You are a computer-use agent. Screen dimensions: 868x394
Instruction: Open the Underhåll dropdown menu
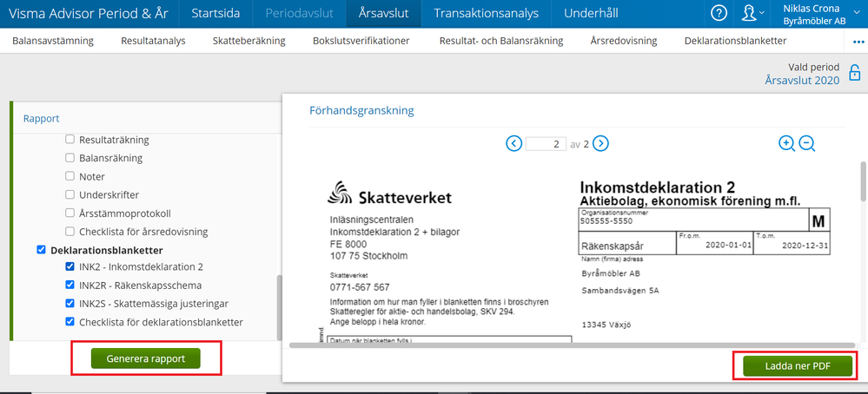tap(592, 13)
